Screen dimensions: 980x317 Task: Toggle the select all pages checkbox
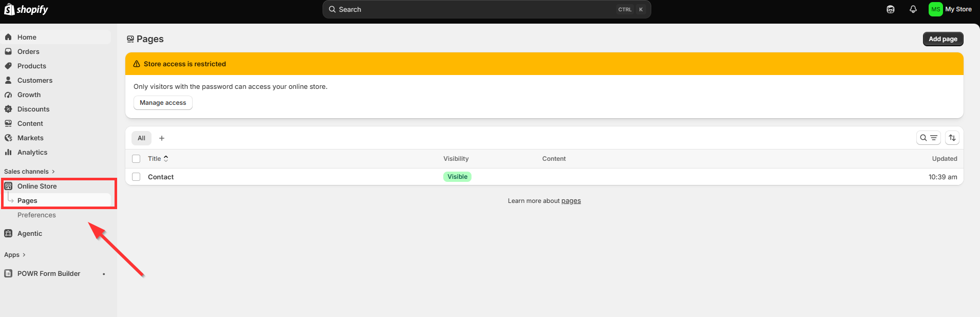136,159
